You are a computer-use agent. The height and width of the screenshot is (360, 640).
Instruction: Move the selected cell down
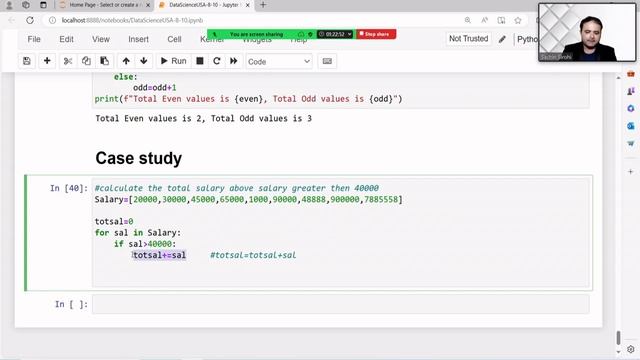[144, 61]
